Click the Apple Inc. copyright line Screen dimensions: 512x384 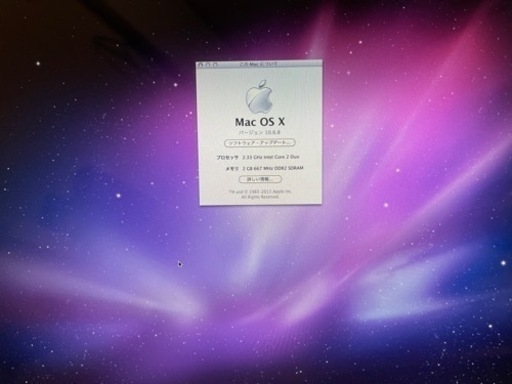[260, 192]
